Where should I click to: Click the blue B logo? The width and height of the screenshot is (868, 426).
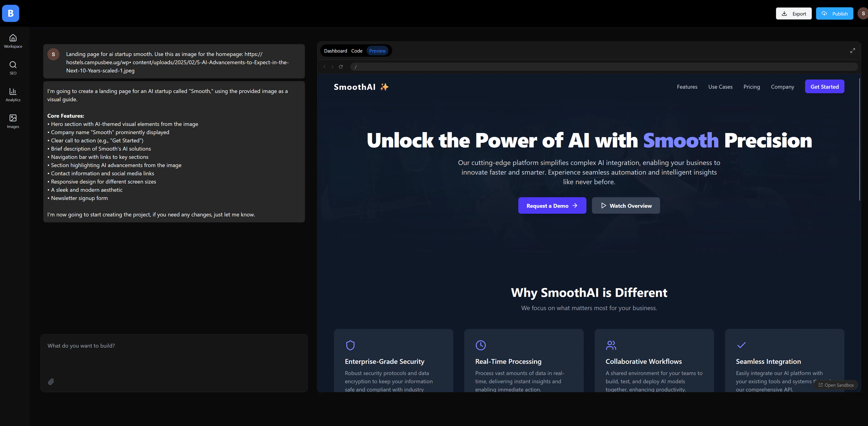point(11,13)
